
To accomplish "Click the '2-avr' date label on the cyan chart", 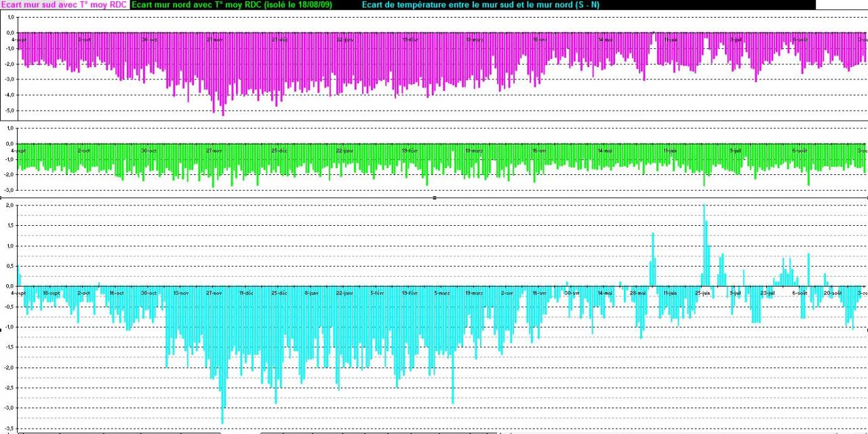I will (x=507, y=293).
